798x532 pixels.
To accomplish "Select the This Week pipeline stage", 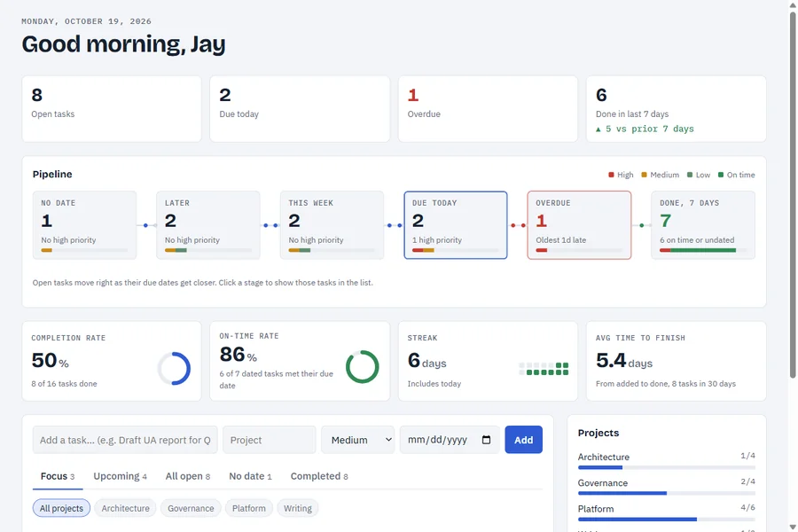I will (332, 225).
